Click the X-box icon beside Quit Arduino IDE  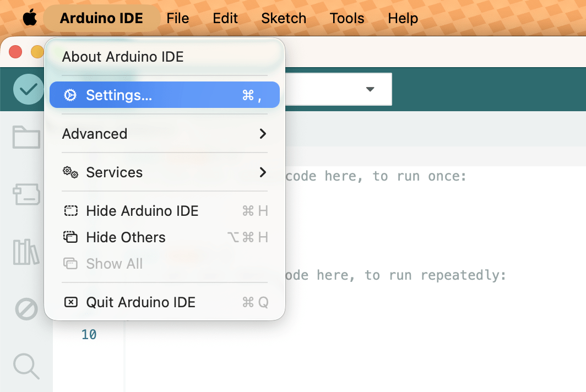70,302
